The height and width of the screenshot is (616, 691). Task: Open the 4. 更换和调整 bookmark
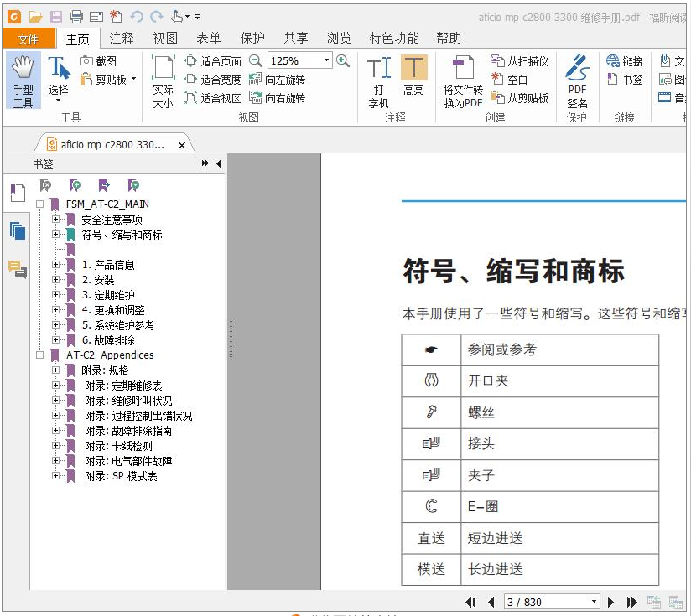pyautogui.click(x=113, y=310)
